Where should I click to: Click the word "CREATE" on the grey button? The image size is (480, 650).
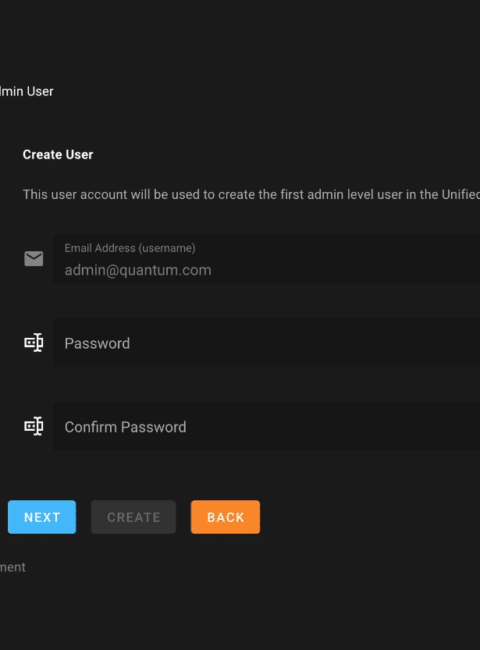(133, 517)
